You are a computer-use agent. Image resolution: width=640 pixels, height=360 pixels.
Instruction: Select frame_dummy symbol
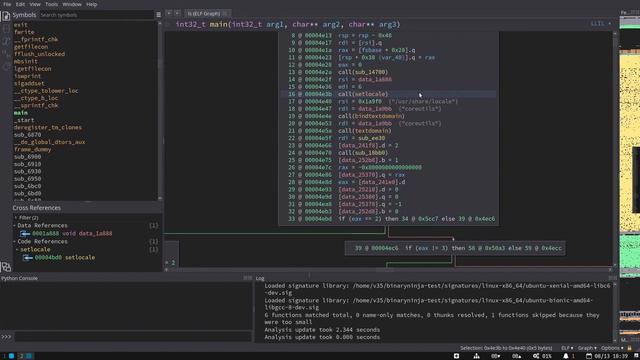pyautogui.click(x=33, y=149)
